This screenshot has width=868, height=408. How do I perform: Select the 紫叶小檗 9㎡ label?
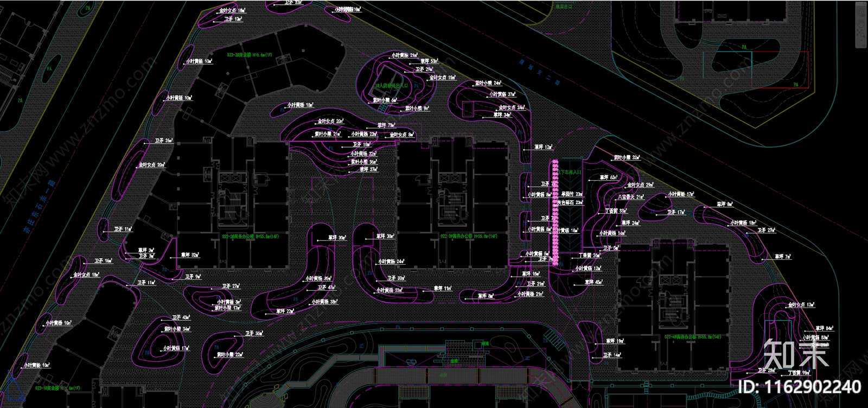pyautogui.click(x=417, y=109)
